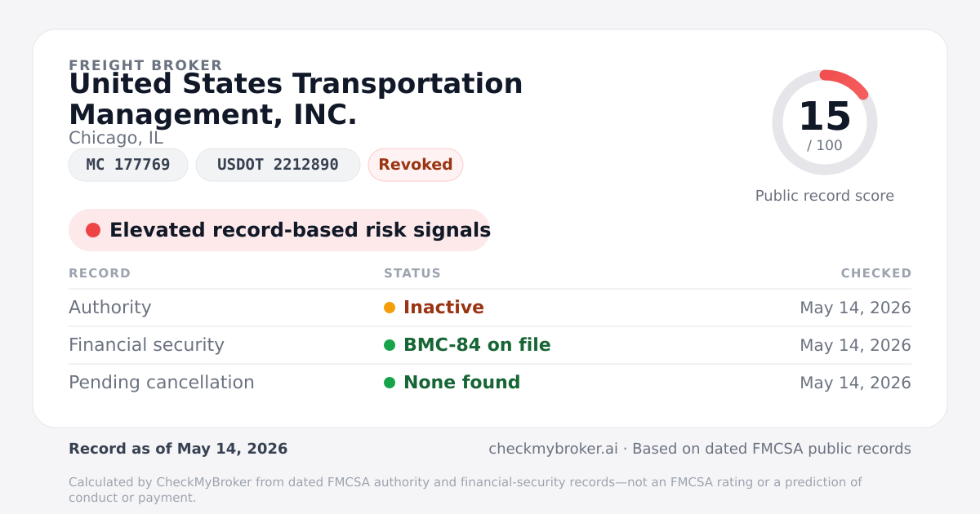Click the CHECKED column header
The image size is (980, 514).
point(876,273)
